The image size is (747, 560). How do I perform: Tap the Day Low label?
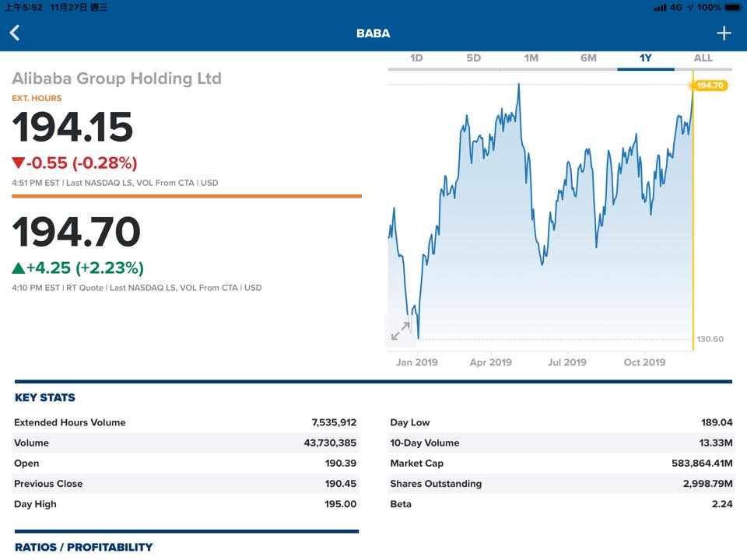[x=410, y=422]
